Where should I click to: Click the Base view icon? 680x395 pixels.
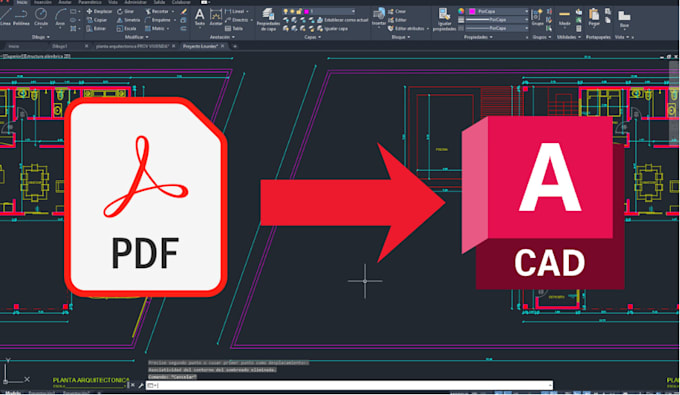point(624,19)
